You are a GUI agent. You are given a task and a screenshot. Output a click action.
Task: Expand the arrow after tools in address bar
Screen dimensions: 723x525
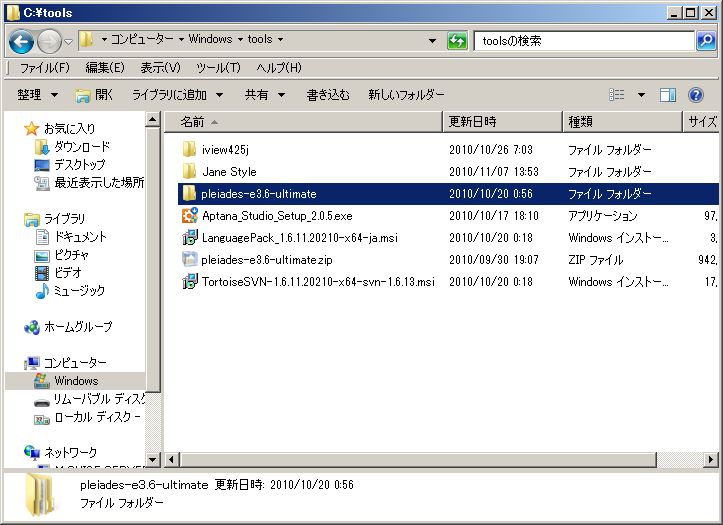coord(280,40)
